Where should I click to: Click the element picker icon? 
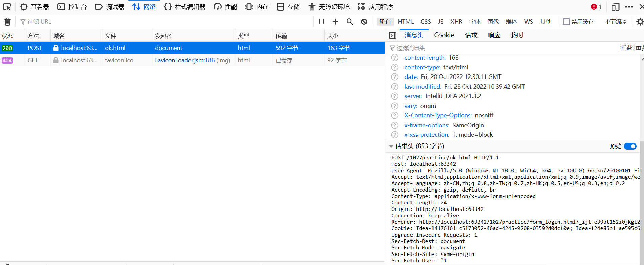point(7,7)
